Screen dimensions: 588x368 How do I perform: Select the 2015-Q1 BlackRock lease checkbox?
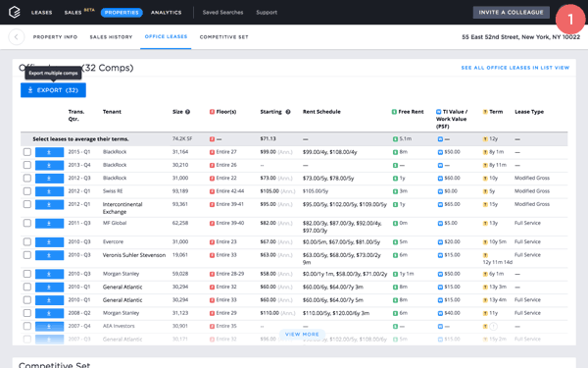tap(27, 152)
